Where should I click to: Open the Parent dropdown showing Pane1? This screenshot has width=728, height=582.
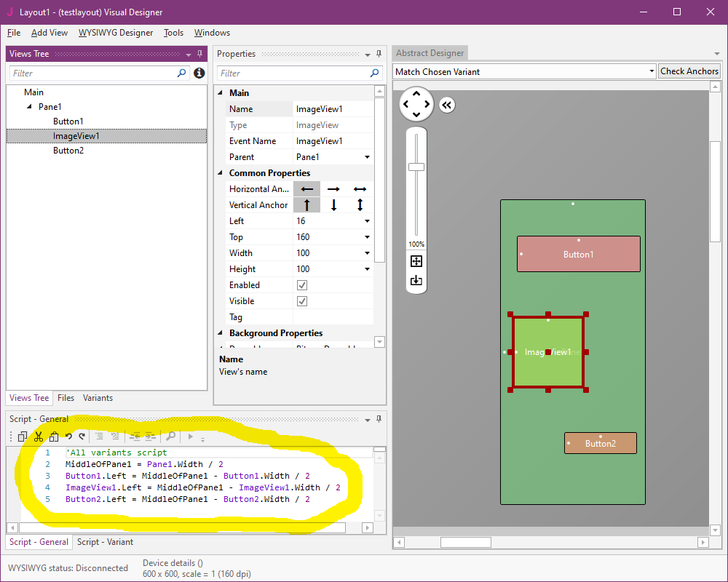point(367,157)
